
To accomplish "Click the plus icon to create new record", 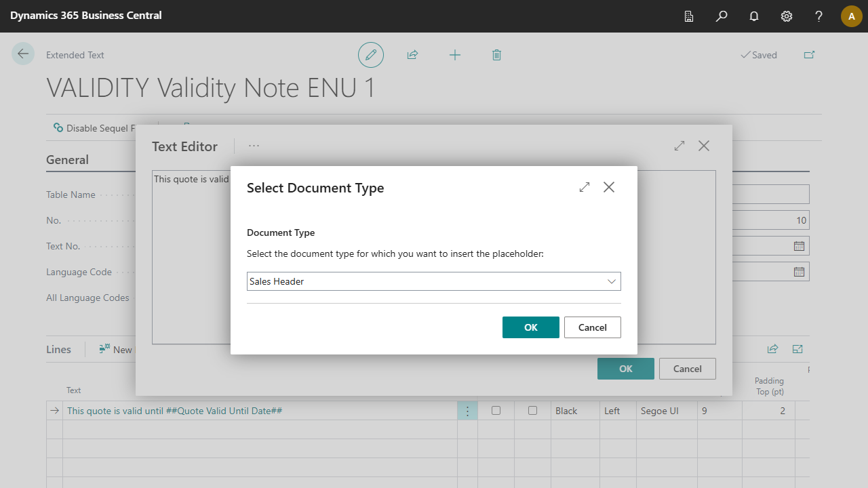I will [455, 55].
